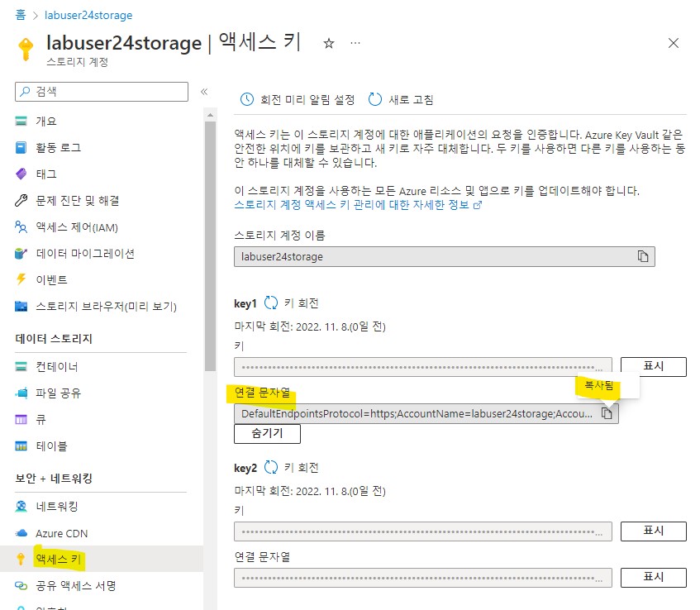The image size is (700, 610).
Task: Select 이벤트 sidebar label
Action: (x=52, y=279)
